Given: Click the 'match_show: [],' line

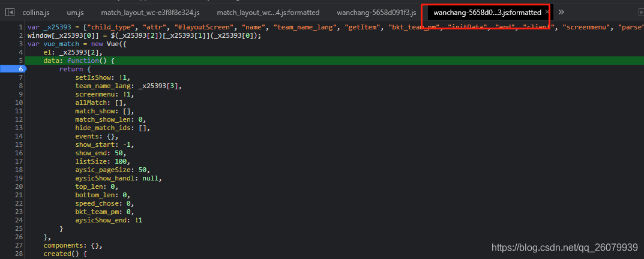Looking at the screenshot, I should click(x=104, y=112).
